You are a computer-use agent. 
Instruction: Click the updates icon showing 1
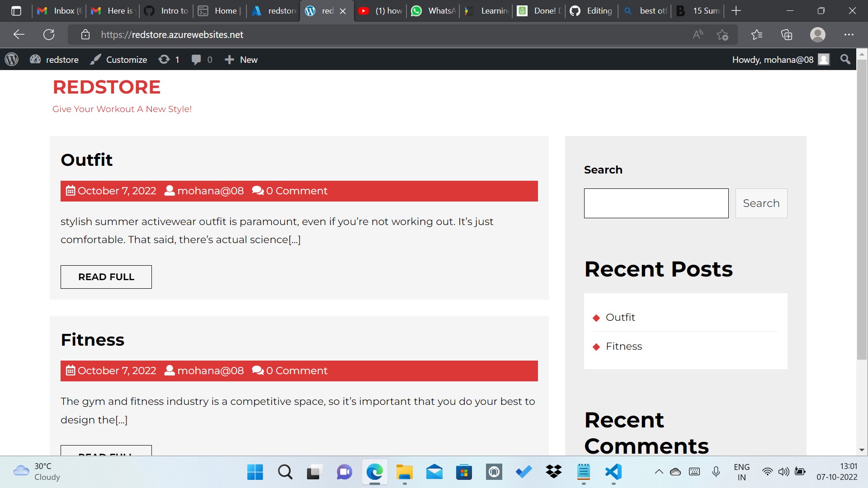coord(165,59)
